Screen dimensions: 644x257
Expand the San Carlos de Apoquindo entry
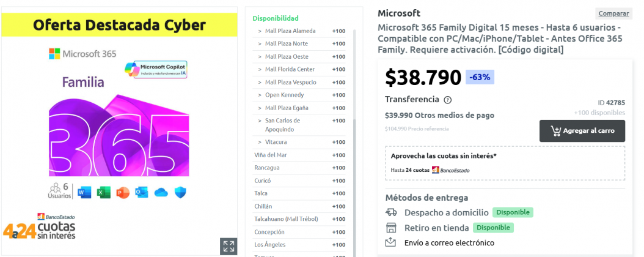click(x=299, y=125)
